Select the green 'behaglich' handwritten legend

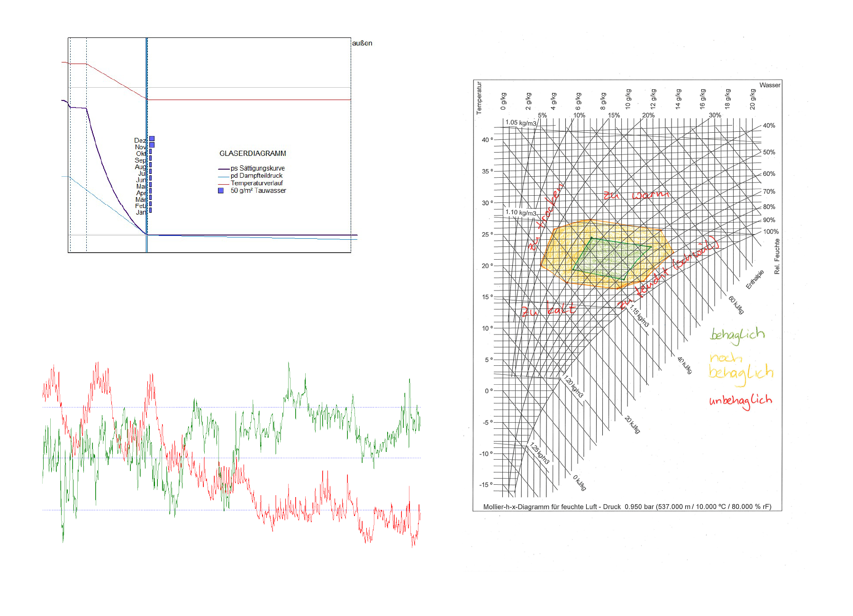point(737,335)
